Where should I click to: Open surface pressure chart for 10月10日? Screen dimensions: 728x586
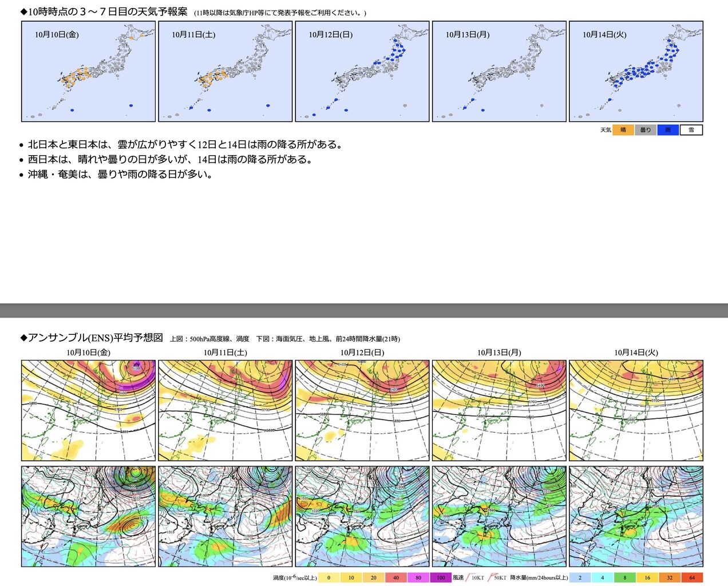click(x=89, y=516)
